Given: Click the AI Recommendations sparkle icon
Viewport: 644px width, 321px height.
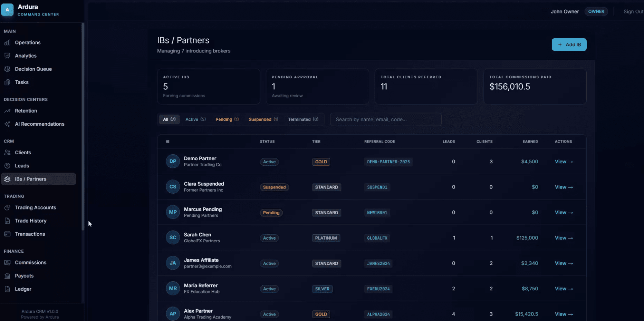Looking at the screenshot, I should point(7,124).
